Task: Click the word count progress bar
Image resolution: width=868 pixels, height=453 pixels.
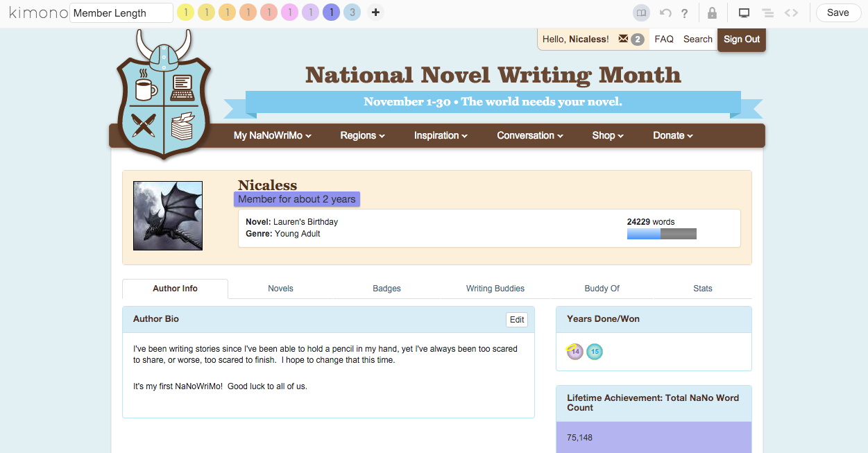Action: (x=662, y=234)
